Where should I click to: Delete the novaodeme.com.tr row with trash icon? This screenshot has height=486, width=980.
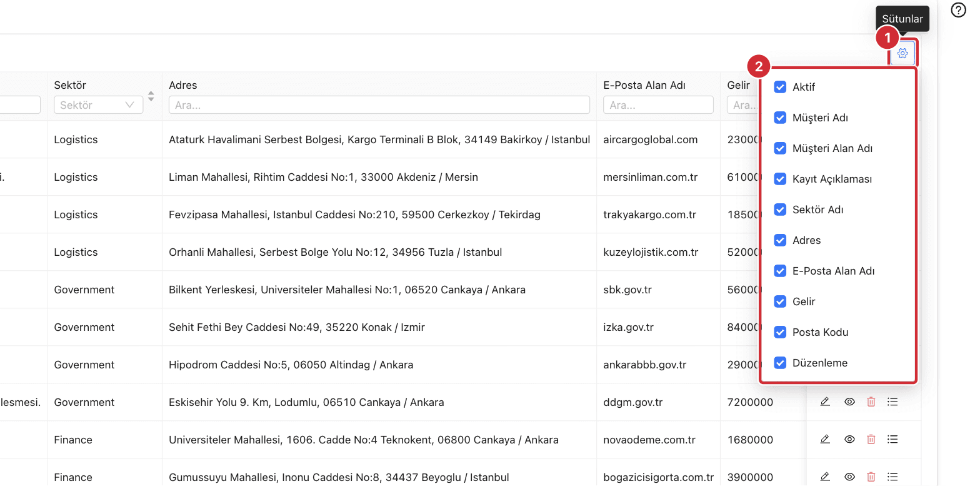871,439
